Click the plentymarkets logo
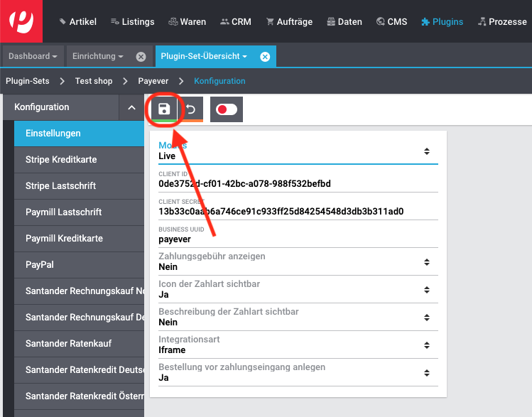The width and height of the screenshot is (532, 417). pyautogui.click(x=21, y=21)
